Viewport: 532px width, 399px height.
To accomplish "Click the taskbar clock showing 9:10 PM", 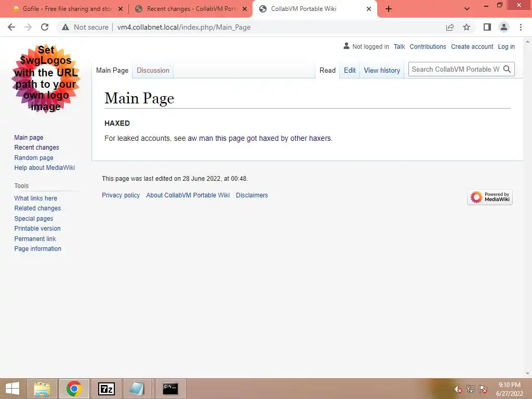I will (509, 389).
